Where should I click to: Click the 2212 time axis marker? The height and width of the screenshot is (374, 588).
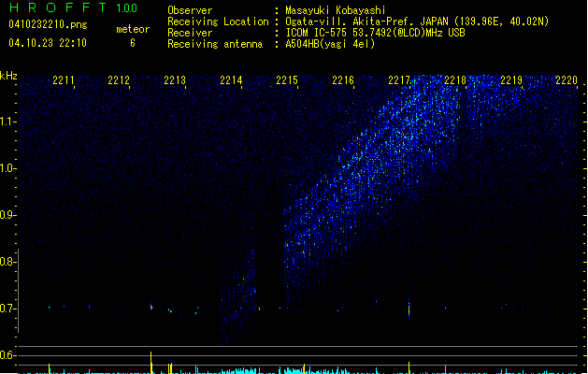point(119,80)
